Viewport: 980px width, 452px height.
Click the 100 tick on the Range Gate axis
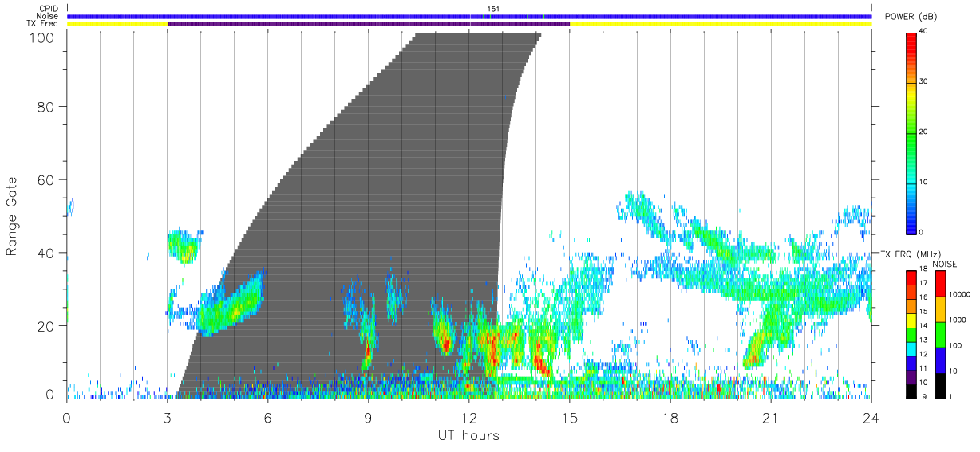coord(42,37)
